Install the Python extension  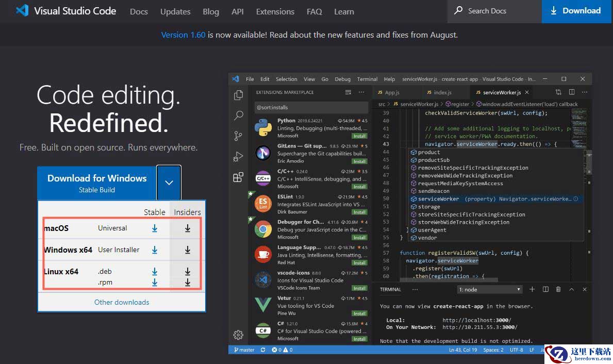(x=359, y=136)
